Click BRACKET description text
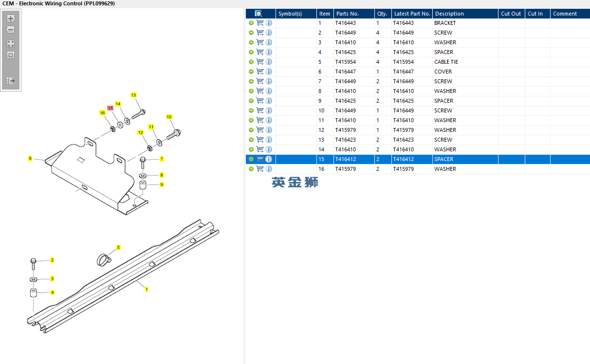 (x=445, y=23)
